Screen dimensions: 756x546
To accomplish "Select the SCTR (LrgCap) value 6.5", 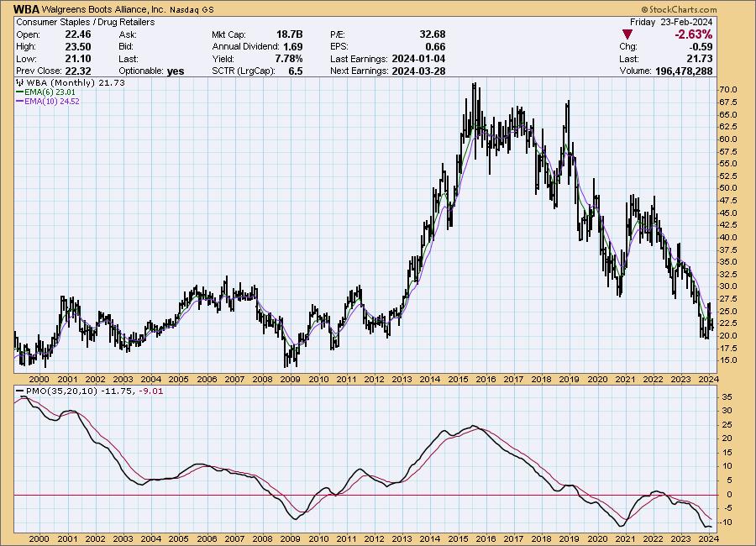I will (x=296, y=71).
